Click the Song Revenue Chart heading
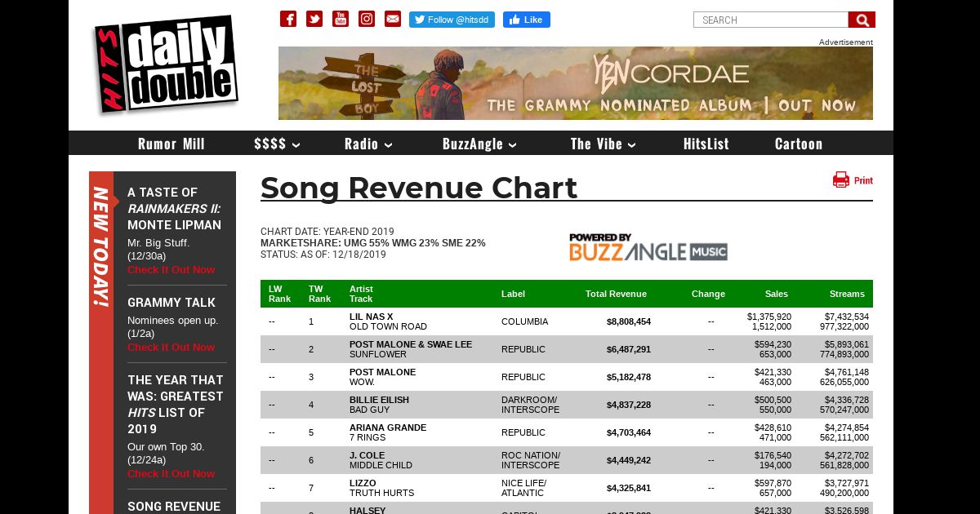Image resolution: width=980 pixels, height=514 pixels. tap(419, 188)
